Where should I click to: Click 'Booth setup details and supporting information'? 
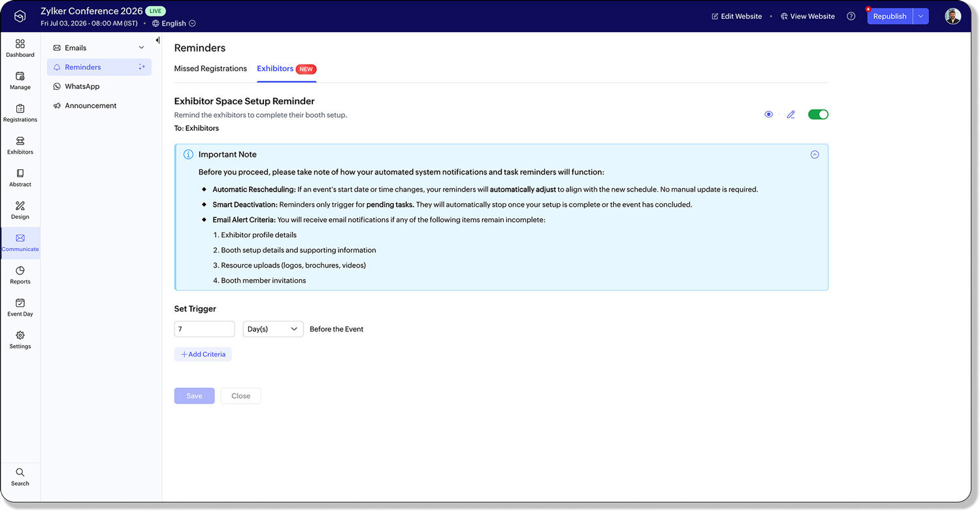pos(299,250)
